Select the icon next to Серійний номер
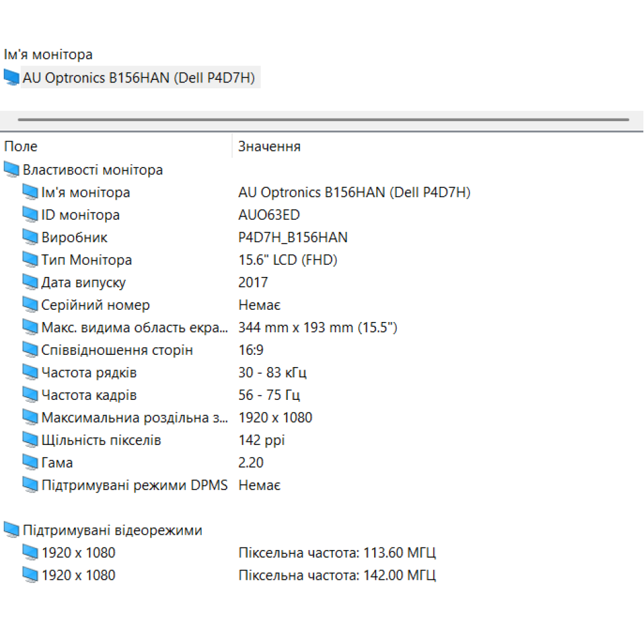Viewport: 644px width, 644px height. coord(30,305)
